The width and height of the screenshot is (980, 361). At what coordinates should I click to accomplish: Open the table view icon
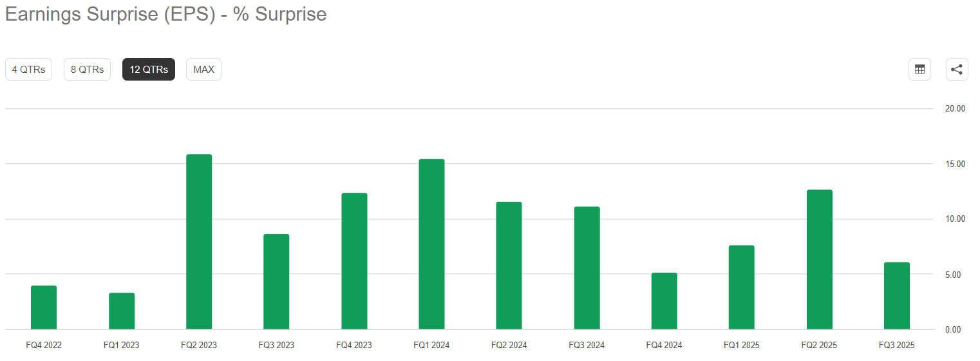(x=919, y=70)
